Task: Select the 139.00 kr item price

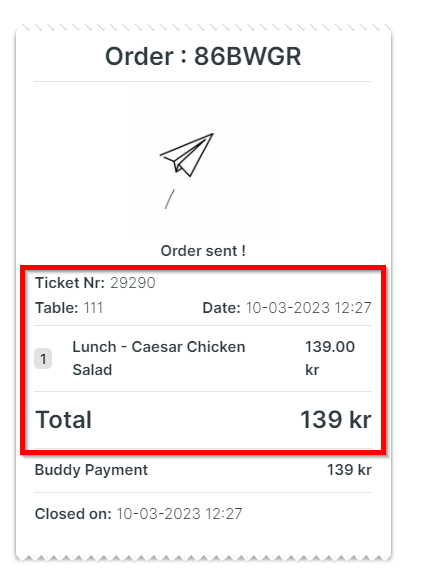Action: click(x=330, y=358)
